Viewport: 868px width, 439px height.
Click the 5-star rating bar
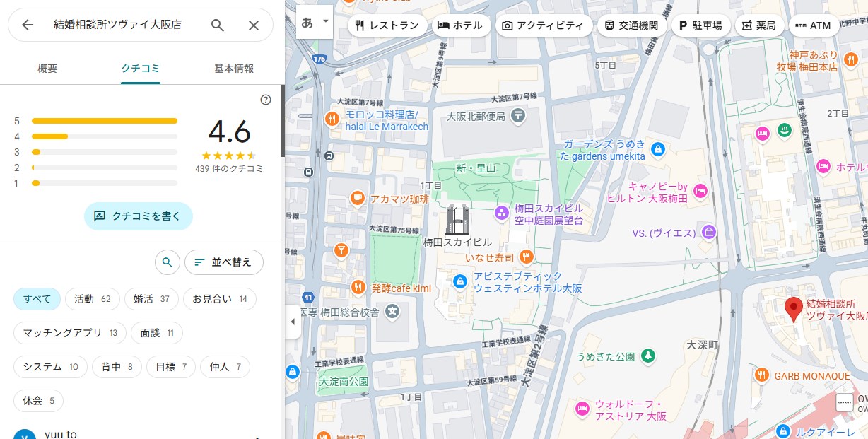pyautogui.click(x=105, y=121)
